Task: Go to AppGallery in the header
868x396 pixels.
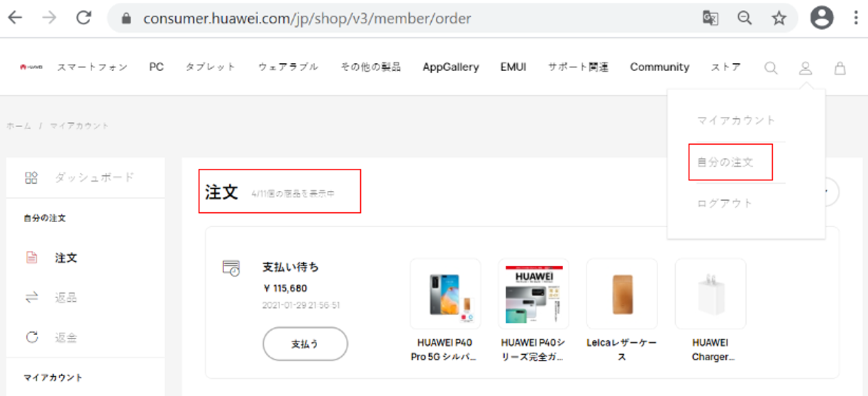Action: click(x=450, y=67)
